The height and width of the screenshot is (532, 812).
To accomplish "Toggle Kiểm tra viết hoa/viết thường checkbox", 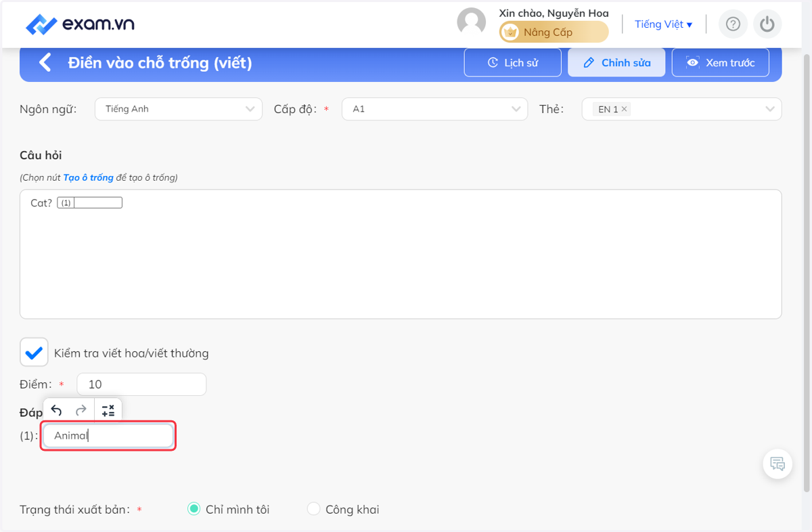I will (x=34, y=353).
